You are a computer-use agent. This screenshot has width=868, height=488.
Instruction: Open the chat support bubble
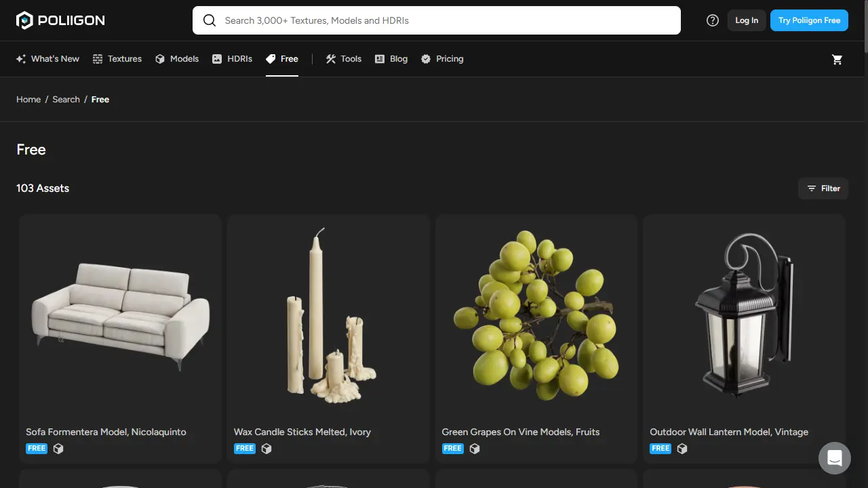[834, 457]
